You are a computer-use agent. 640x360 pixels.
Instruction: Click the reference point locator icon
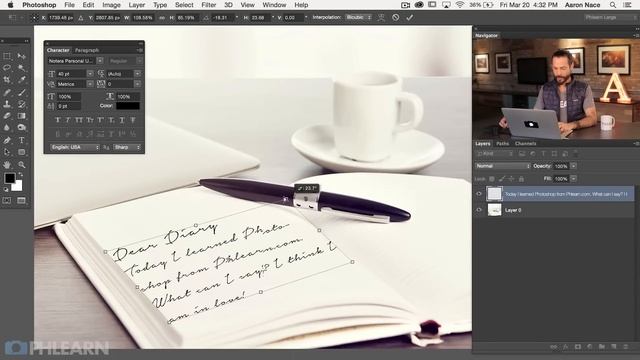click(x=35, y=18)
